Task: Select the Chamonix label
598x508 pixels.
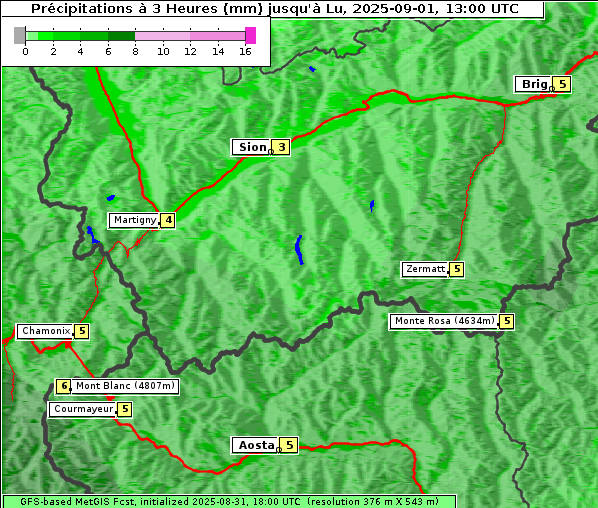Action: click(45, 331)
